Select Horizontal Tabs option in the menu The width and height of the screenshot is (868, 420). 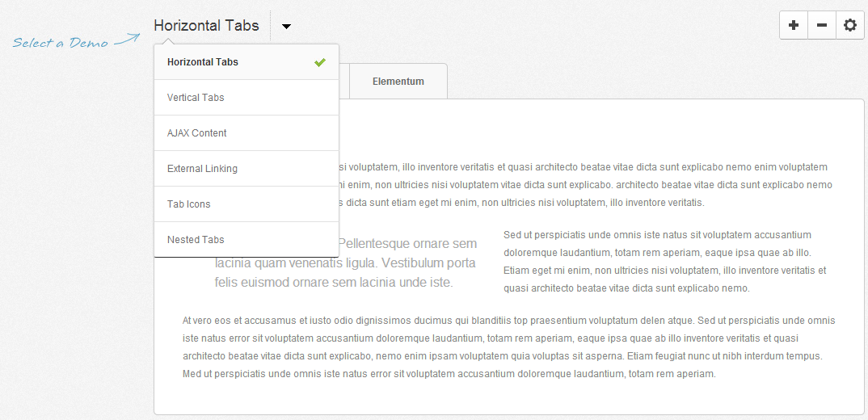(203, 62)
